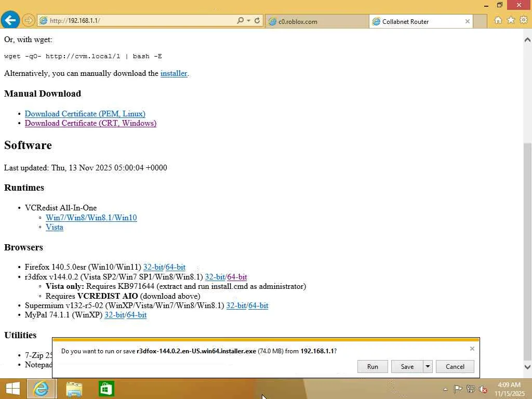
Task: Open a new blank tab
Action: [x=480, y=21]
